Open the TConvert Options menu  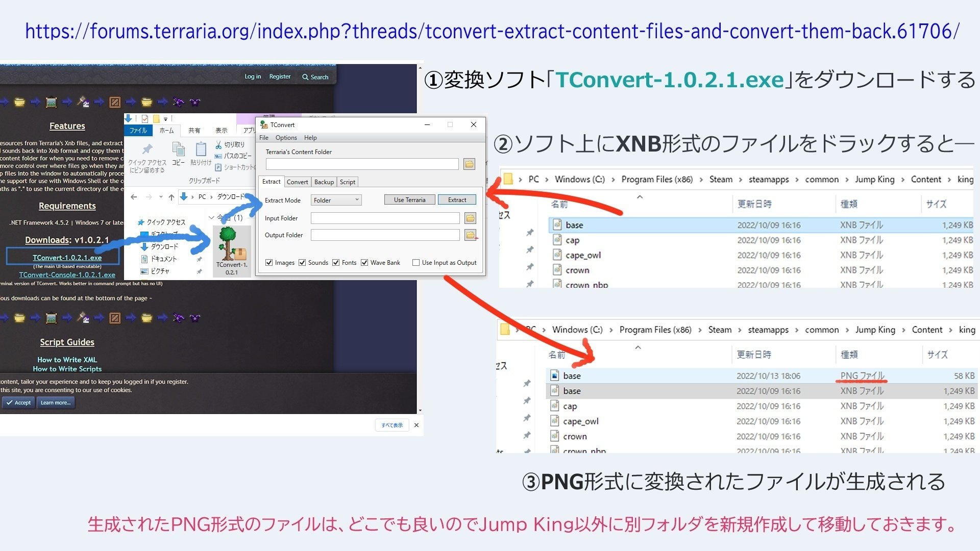coord(286,138)
